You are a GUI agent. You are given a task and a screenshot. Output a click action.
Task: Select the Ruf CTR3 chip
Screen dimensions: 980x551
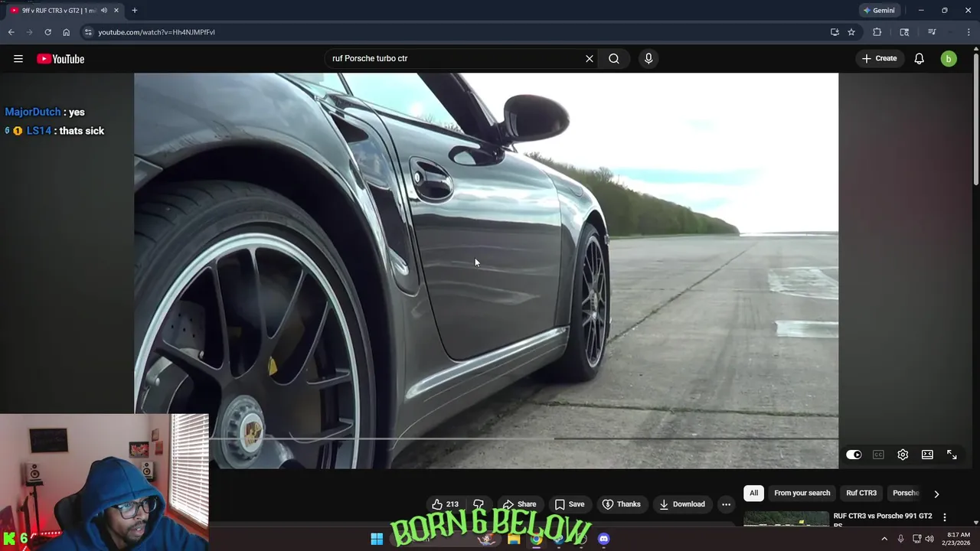861,494
